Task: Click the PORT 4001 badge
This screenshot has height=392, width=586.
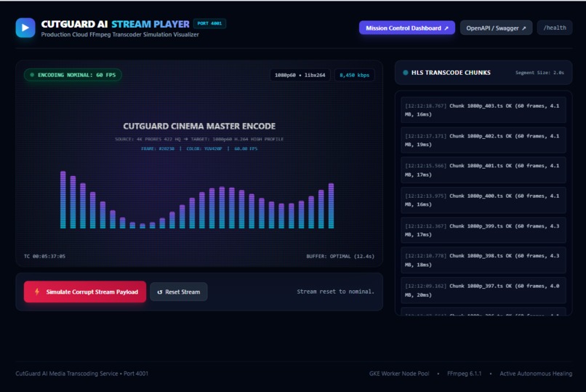Action: tap(209, 23)
